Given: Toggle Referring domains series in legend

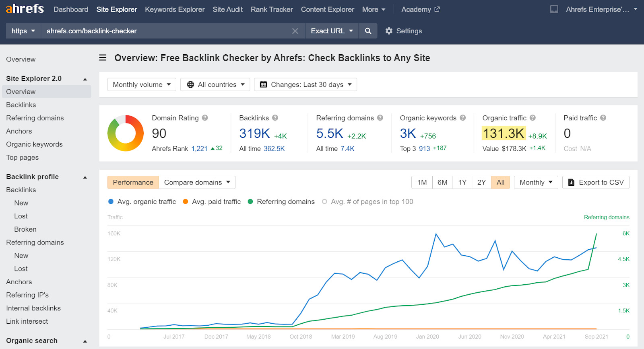Looking at the screenshot, I should (281, 202).
